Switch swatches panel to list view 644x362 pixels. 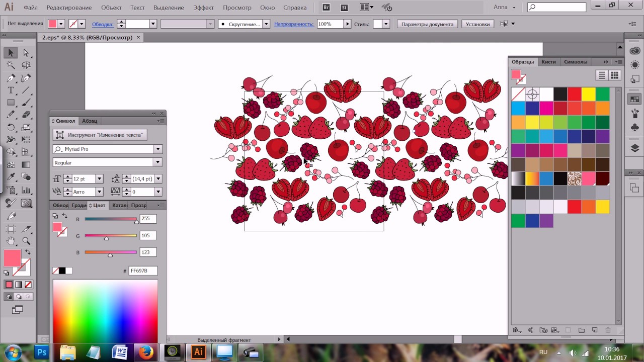coord(602,75)
